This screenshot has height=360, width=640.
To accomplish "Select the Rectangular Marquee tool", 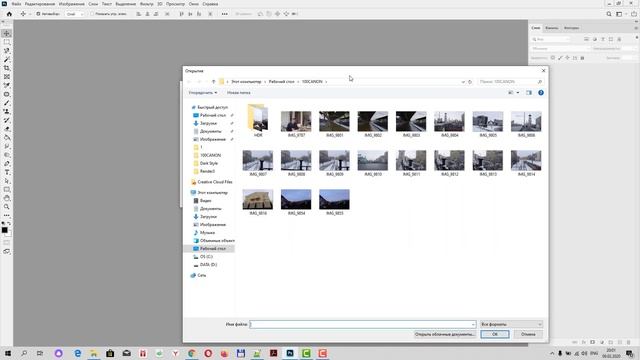I will coord(7,42).
